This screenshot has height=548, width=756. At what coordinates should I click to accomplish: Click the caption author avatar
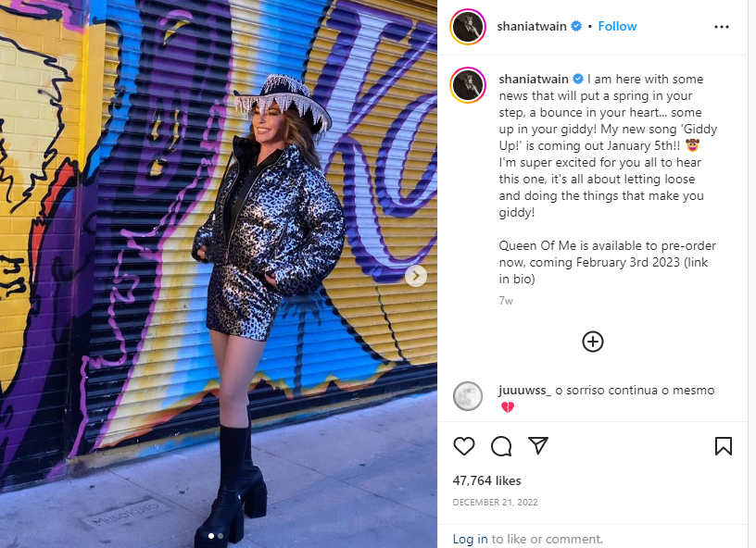pyautogui.click(x=468, y=85)
